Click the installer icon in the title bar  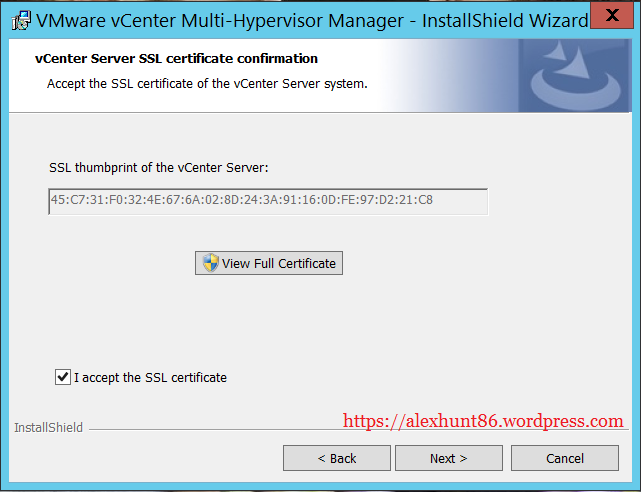coord(21,21)
